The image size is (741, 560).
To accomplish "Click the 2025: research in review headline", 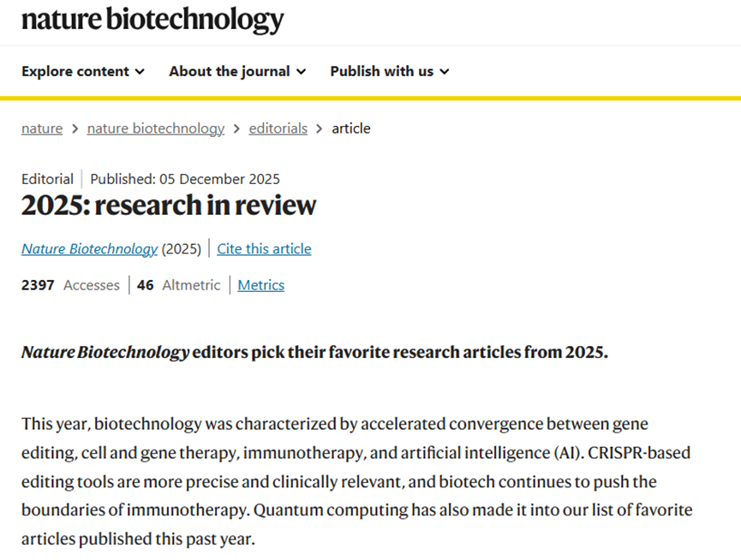I will click(169, 206).
